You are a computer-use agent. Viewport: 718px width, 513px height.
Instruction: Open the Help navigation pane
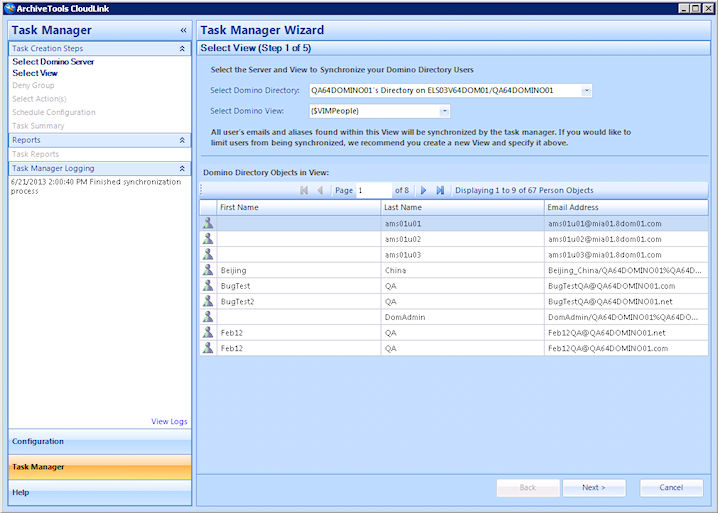click(100, 492)
